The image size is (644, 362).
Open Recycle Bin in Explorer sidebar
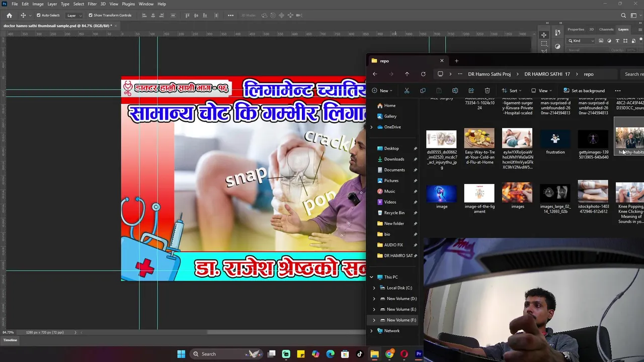pos(394,213)
